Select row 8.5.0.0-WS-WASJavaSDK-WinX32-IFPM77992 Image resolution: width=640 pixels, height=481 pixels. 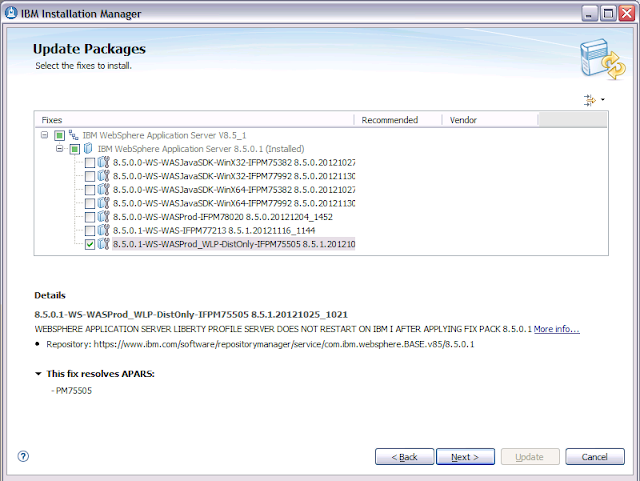234,176
